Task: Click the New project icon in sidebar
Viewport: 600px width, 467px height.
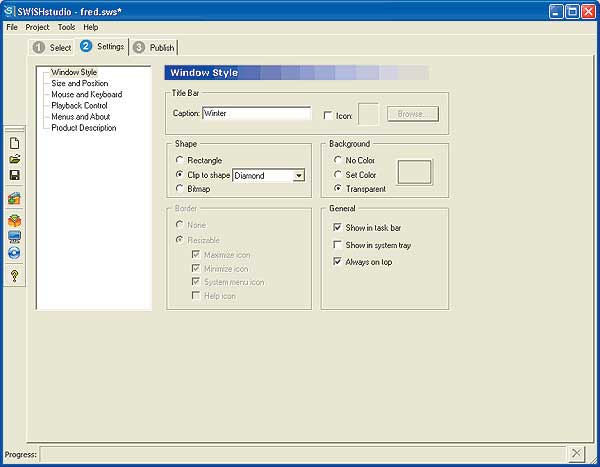Action: pyautogui.click(x=14, y=143)
